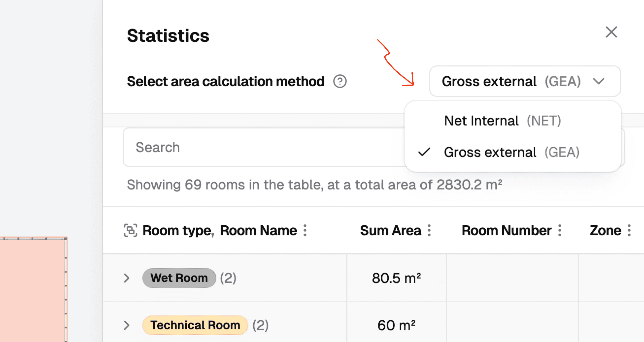Click the Zone column header
Screen dimensions: 644x342
click(x=605, y=230)
